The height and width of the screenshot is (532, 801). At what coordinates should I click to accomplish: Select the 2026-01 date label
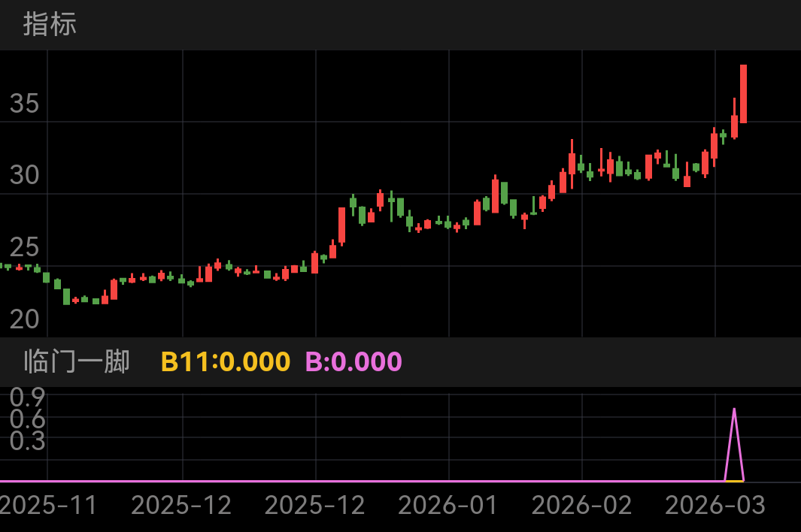(x=448, y=506)
